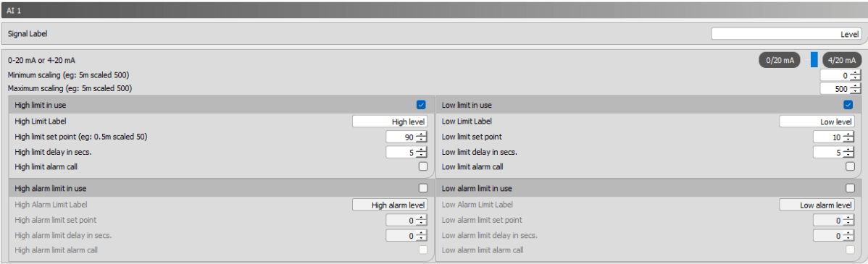Click the 'High limit in use' header text
This screenshot has width=868, height=264.
[41, 104]
